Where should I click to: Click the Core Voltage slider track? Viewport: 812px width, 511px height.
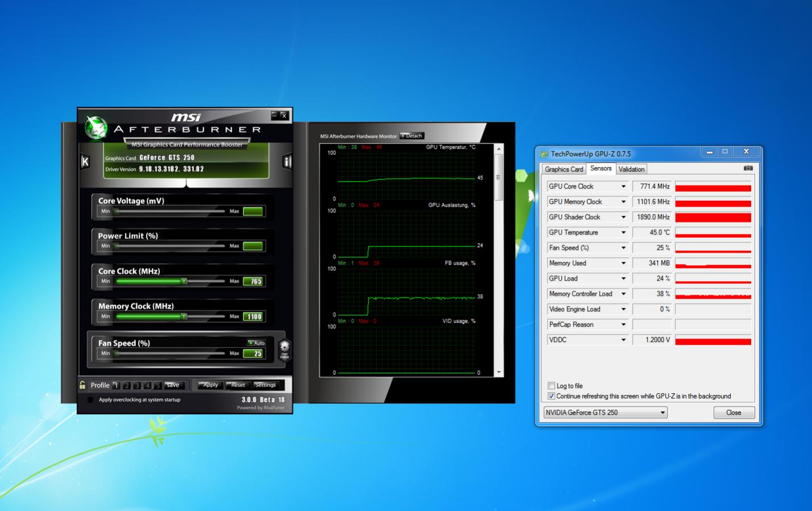[169, 211]
